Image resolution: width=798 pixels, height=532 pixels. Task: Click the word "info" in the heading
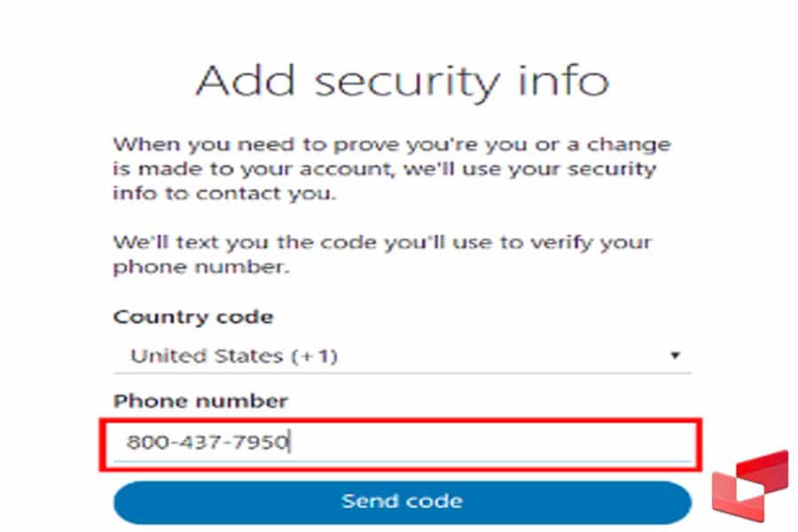click(x=564, y=82)
